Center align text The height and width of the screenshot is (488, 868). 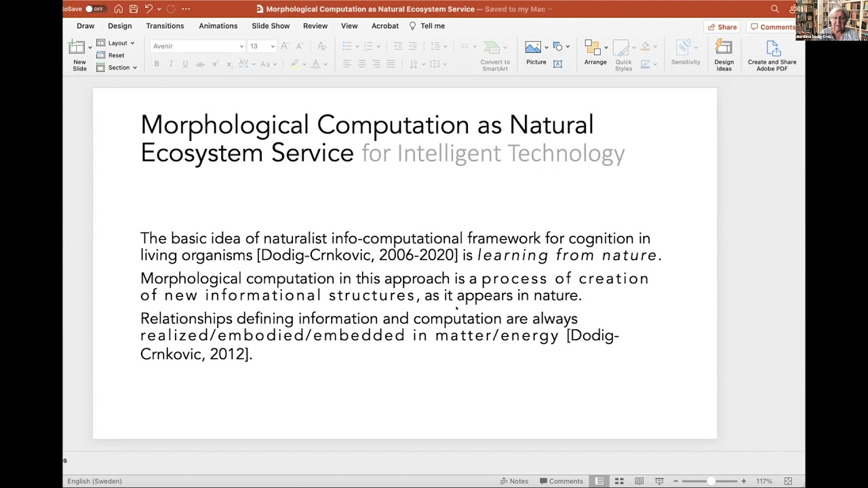[x=361, y=64]
